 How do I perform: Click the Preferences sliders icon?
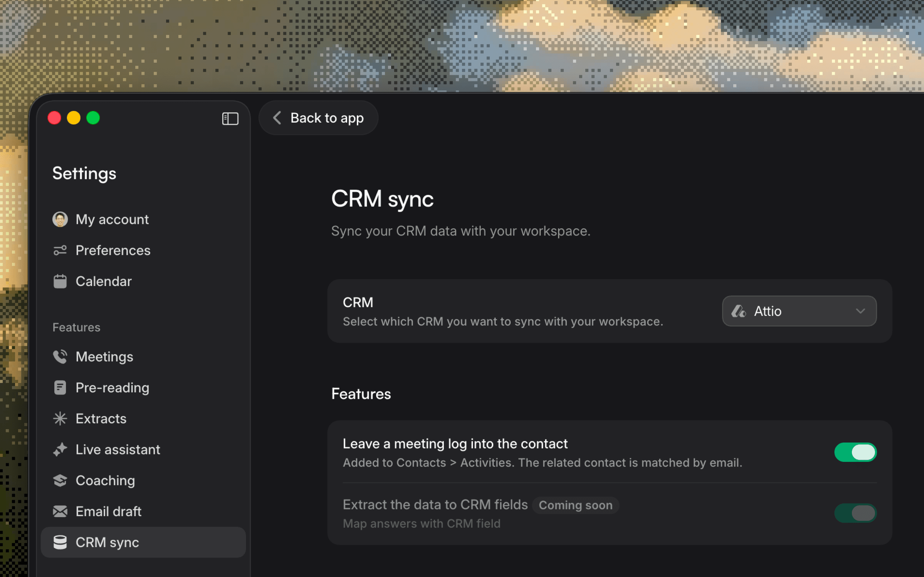[60, 250]
